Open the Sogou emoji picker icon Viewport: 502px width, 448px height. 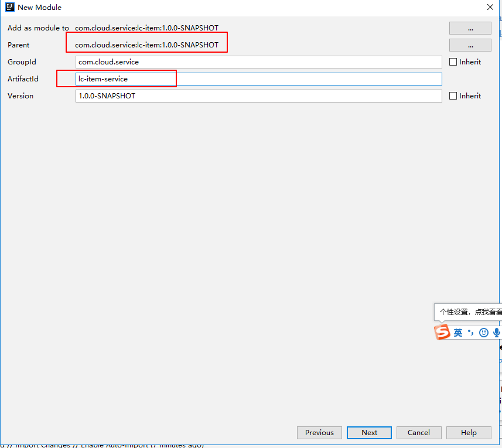pyautogui.click(x=483, y=332)
